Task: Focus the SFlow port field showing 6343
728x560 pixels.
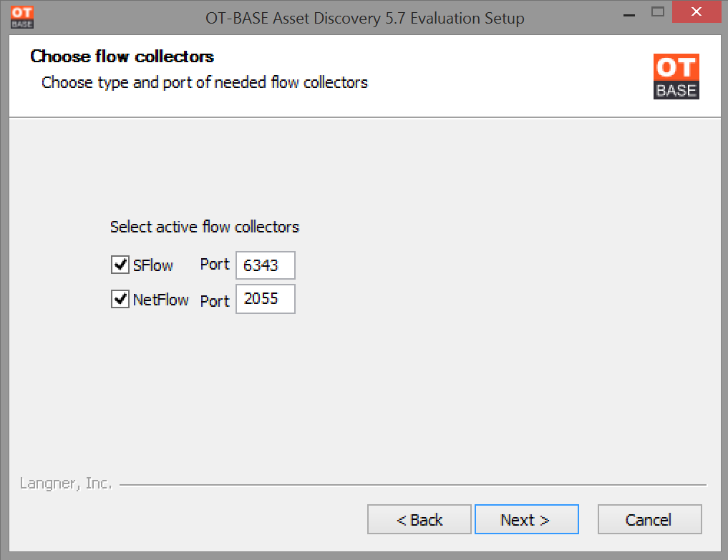Action: (x=265, y=265)
